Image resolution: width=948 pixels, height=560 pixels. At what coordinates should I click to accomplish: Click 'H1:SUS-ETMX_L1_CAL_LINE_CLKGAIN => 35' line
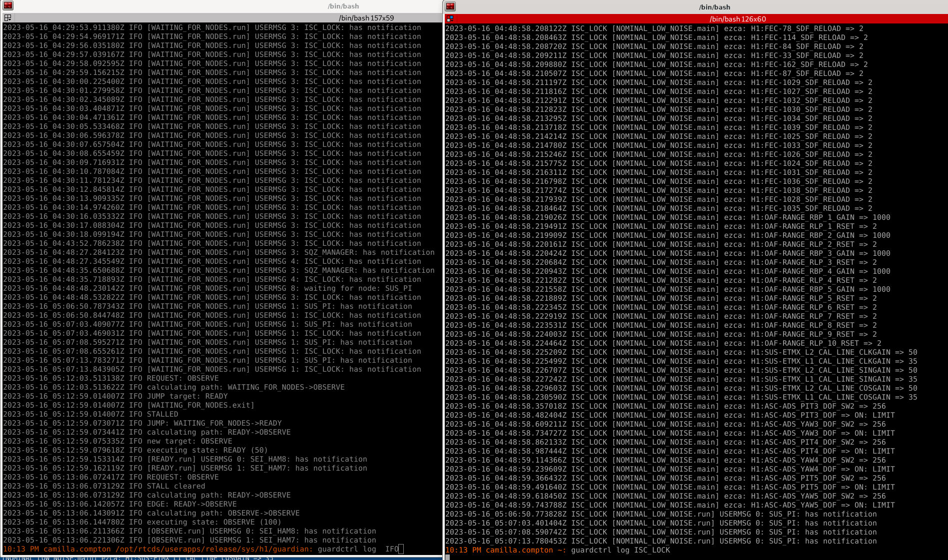pos(681,361)
